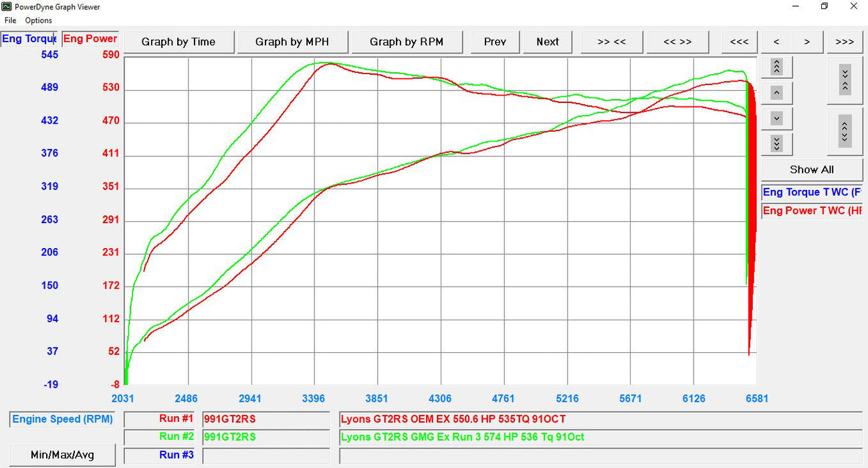Open the Eng Power axis selector
Viewport: 868px width, 468px height.
90,39
